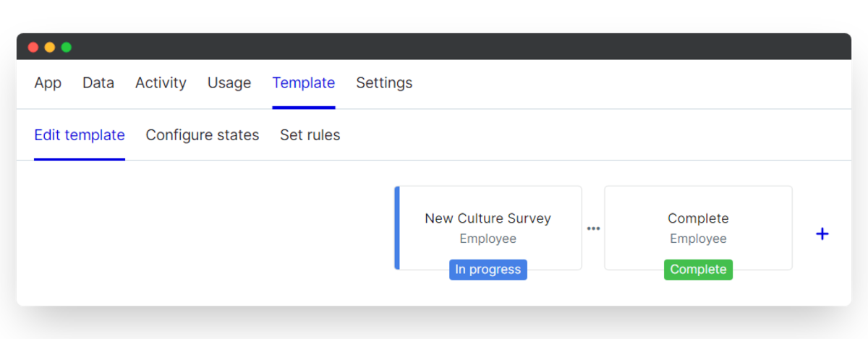This screenshot has height=339, width=868.
Task: Select the New Culture Survey step card
Action: point(488,218)
